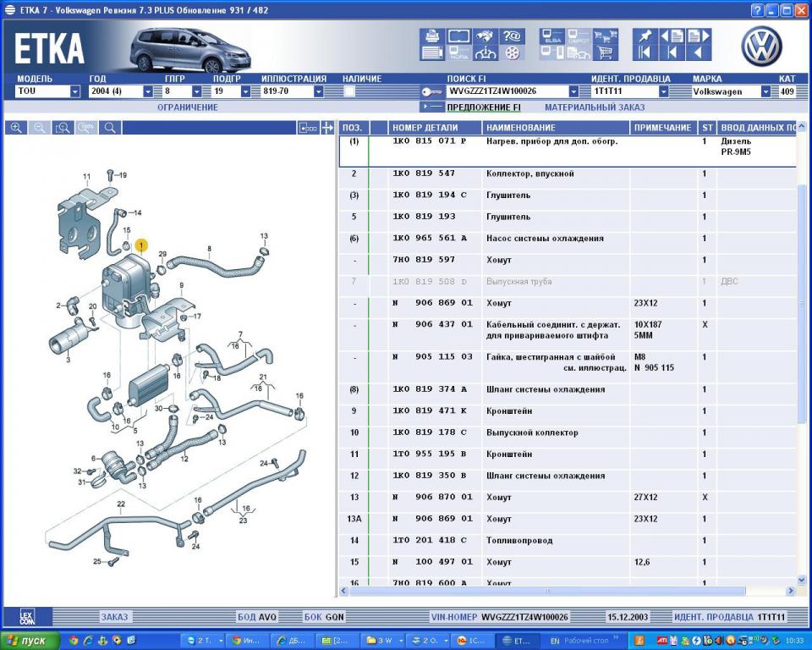Click the horizontal scrollbar right arrow
The height and width of the screenshot is (650, 812).
click(x=790, y=591)
